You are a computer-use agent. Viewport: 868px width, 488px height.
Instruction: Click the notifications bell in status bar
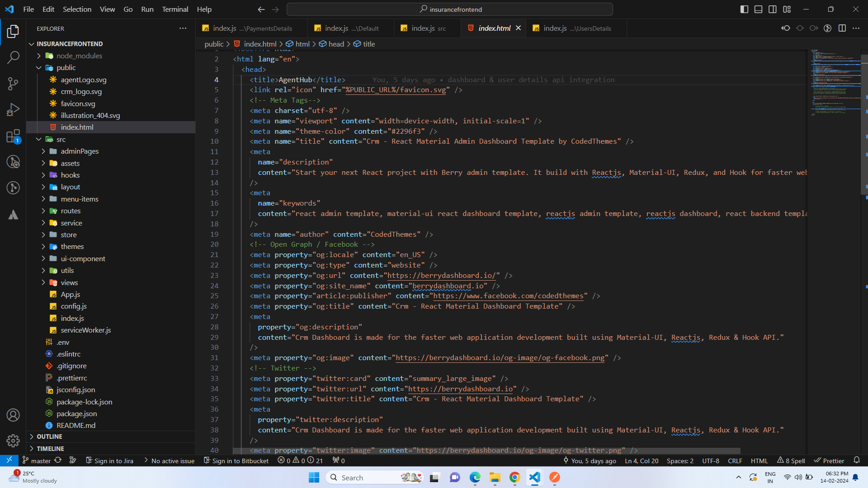(856, 460)
